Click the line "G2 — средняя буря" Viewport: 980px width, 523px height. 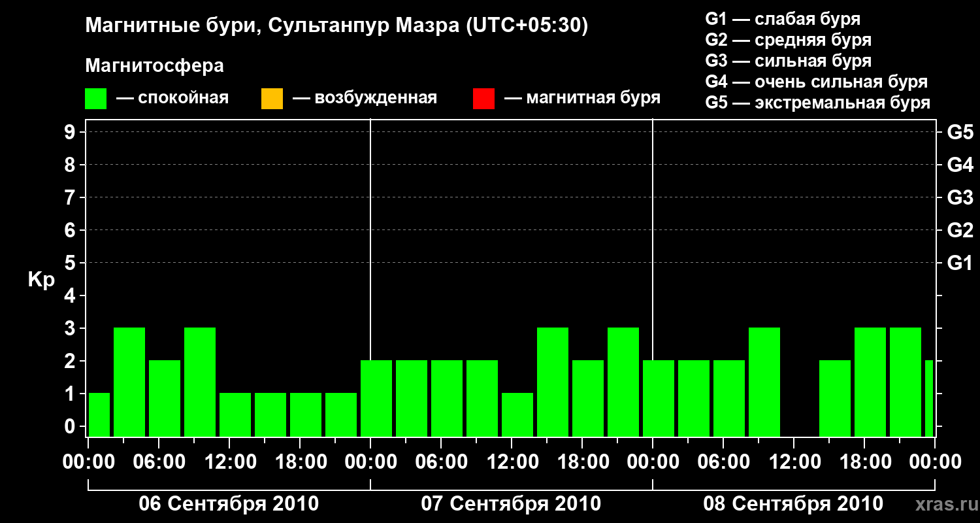[789, 40]
